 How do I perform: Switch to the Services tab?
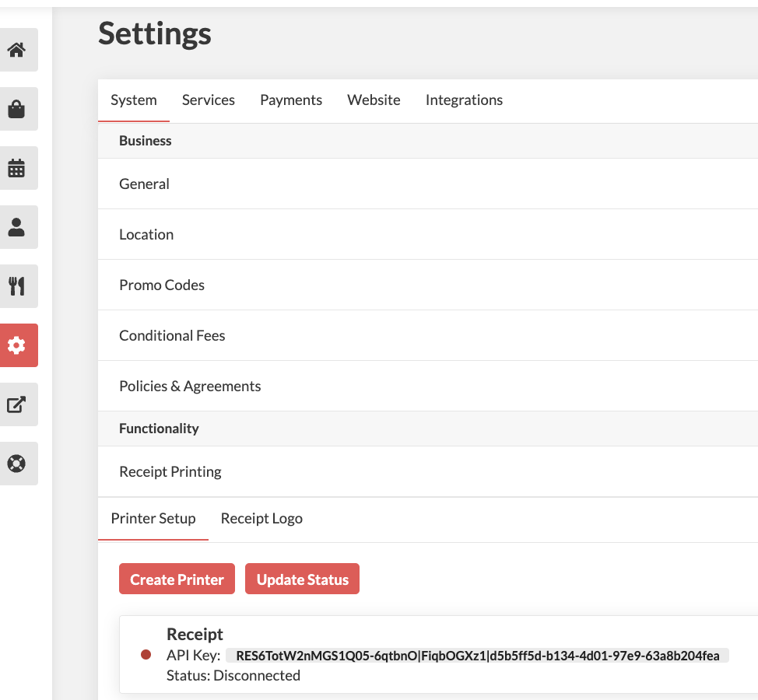tap(209, 100)
